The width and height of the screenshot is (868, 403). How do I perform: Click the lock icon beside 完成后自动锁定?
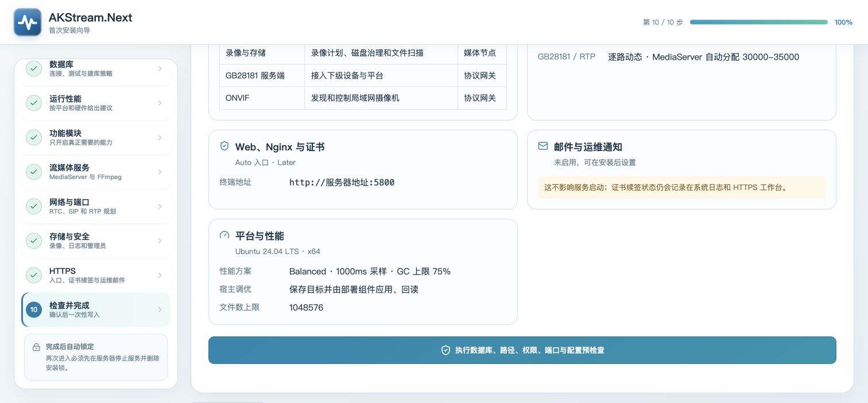tap(36, 347)
